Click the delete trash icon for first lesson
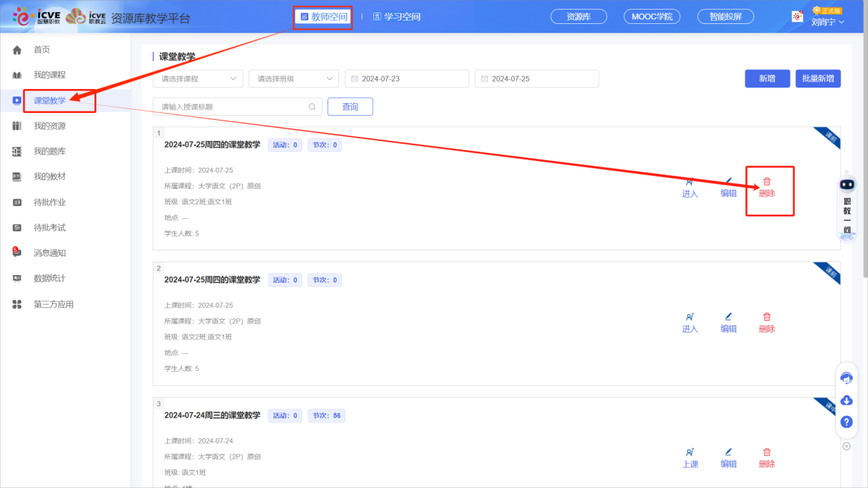 pyautogui.click(x=767, y=182)
